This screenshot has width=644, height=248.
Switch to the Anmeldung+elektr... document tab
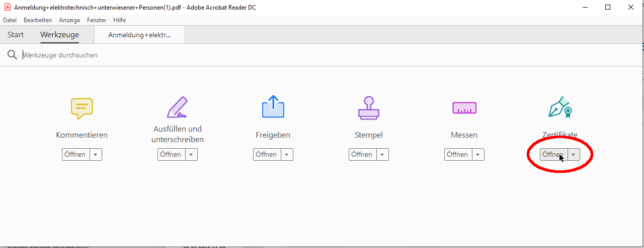pos(139,35)
